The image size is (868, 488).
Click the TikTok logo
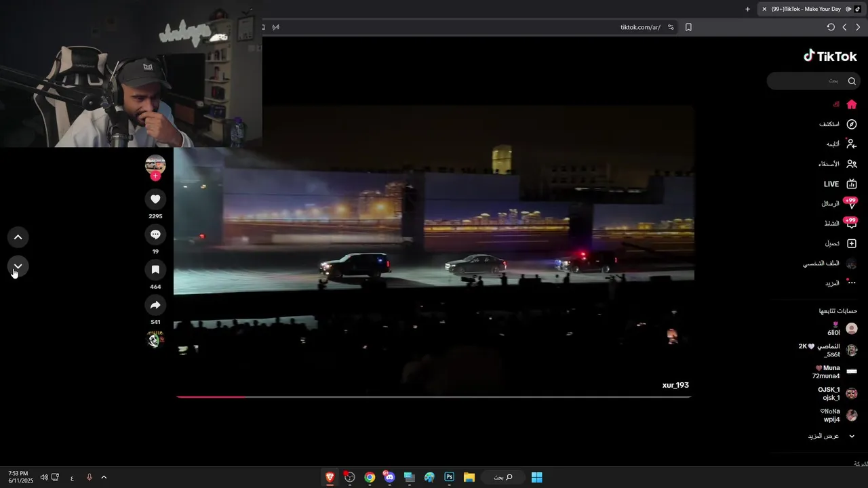click(831, 56)
